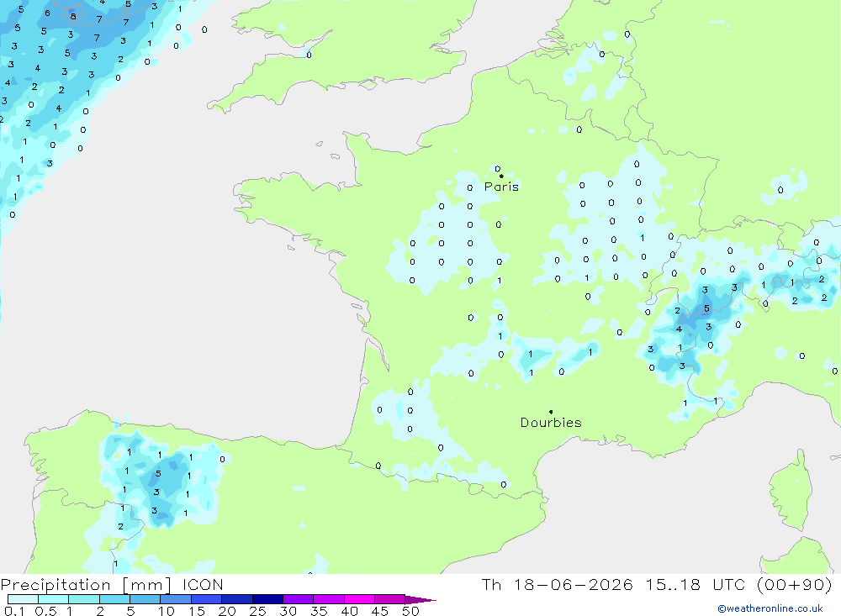Pick the 2–5 mm legend swatch

coord(114,599)
